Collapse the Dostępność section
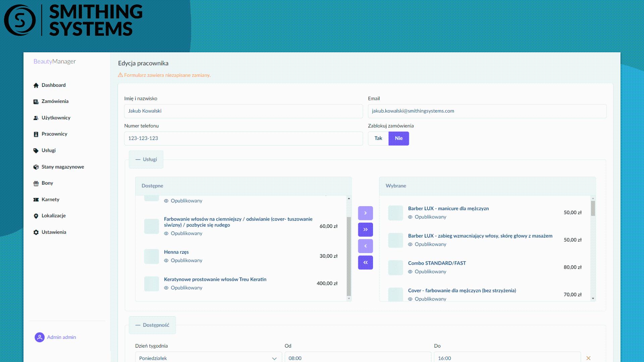 click(152, 325)
